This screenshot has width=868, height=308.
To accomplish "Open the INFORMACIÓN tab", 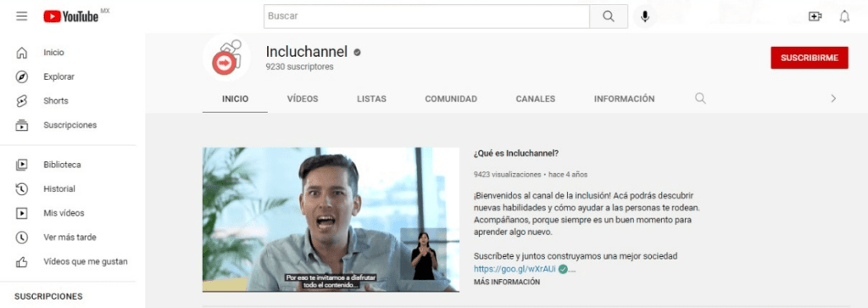I will [x=625, y=99].
